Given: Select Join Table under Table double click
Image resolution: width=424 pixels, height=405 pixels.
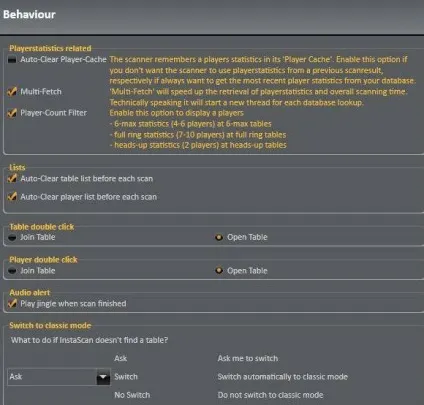Looking at the screenshot, I should click(12, 238).
